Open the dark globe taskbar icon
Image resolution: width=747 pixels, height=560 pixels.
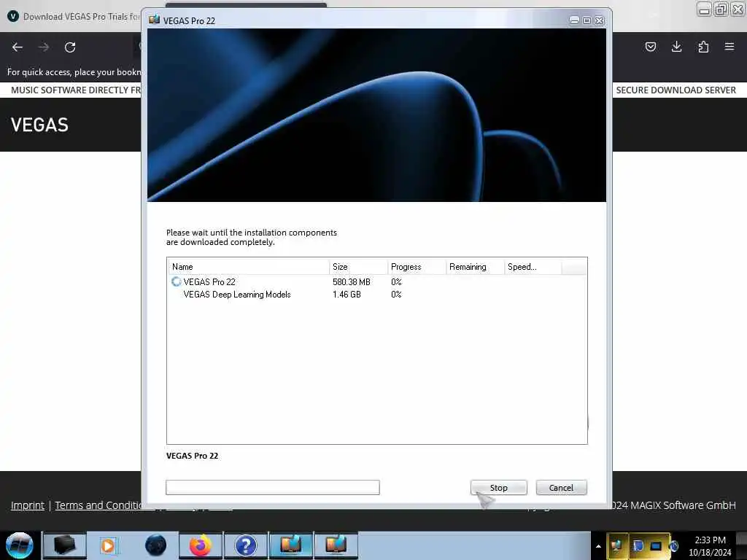[x=156, y=545]
